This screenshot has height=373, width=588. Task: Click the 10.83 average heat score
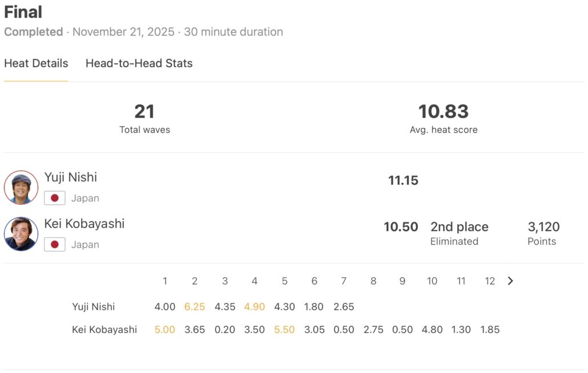coord(444,111)
